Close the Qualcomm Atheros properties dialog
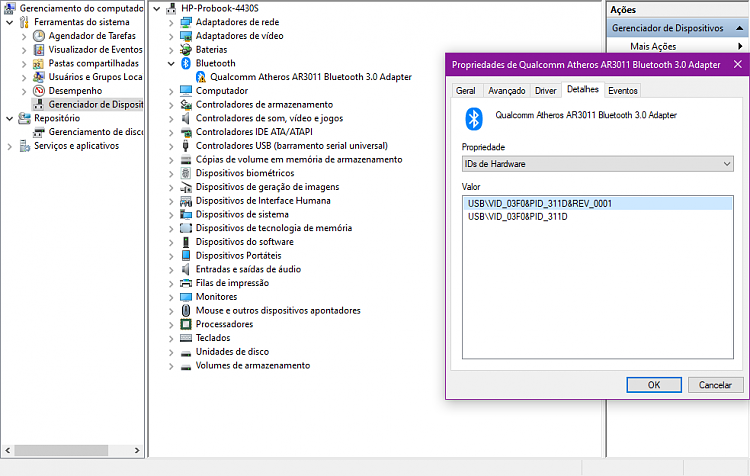The image size is (750, 476). pyautogui.click(x=738, y=65)
